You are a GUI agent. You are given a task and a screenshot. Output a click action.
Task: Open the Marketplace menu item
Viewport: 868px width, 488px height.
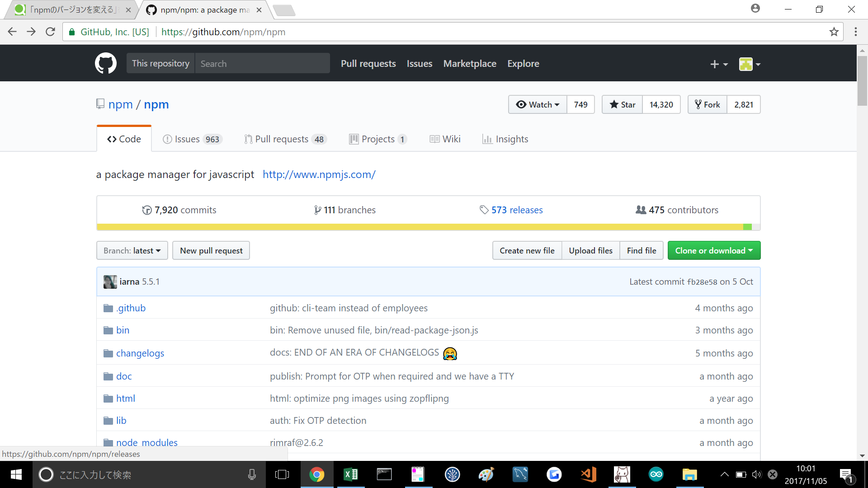pyautogui.click(x=470, y=63)
